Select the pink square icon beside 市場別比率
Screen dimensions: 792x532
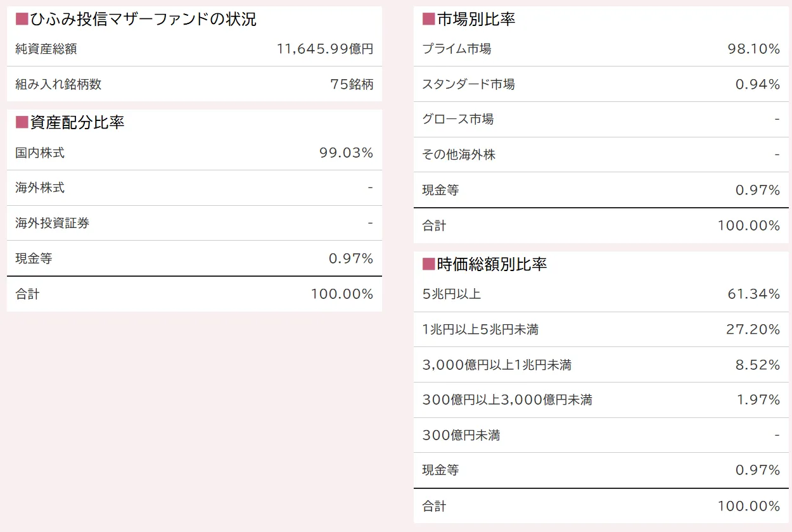tap(429, 19)
